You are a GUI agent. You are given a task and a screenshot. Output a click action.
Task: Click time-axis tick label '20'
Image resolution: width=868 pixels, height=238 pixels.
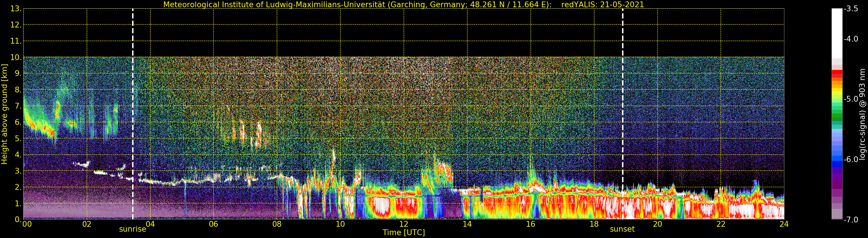[x=657, y=224]
